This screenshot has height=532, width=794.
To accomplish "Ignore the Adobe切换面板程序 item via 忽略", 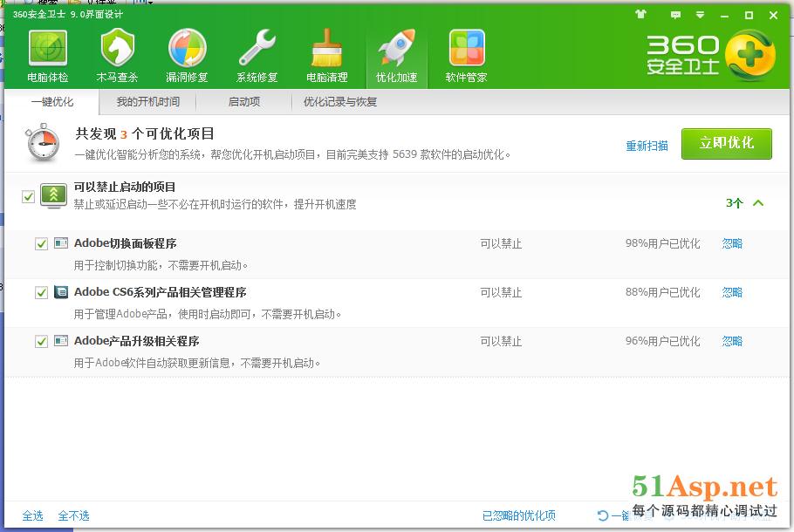I will pyautogui.click(x=732, y=243).
